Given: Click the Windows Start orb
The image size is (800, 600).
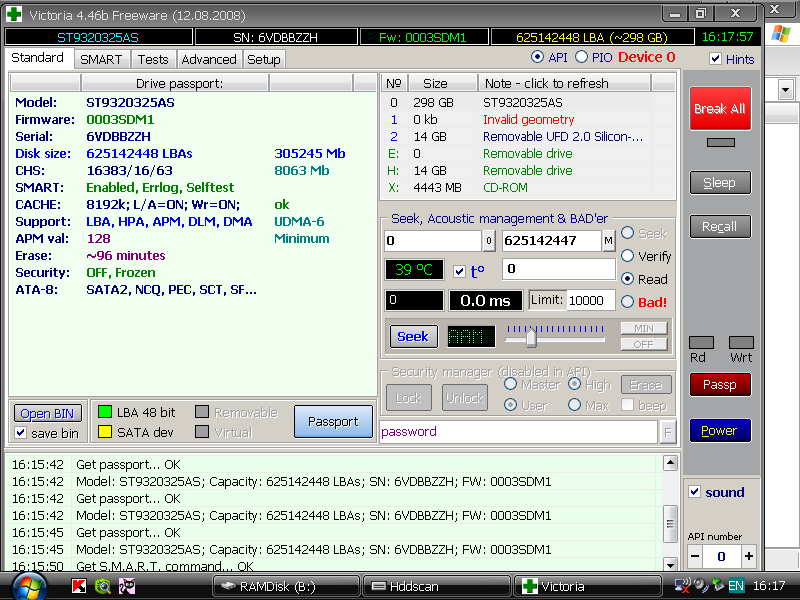Looking at the screenshot, I should point(29,585).
